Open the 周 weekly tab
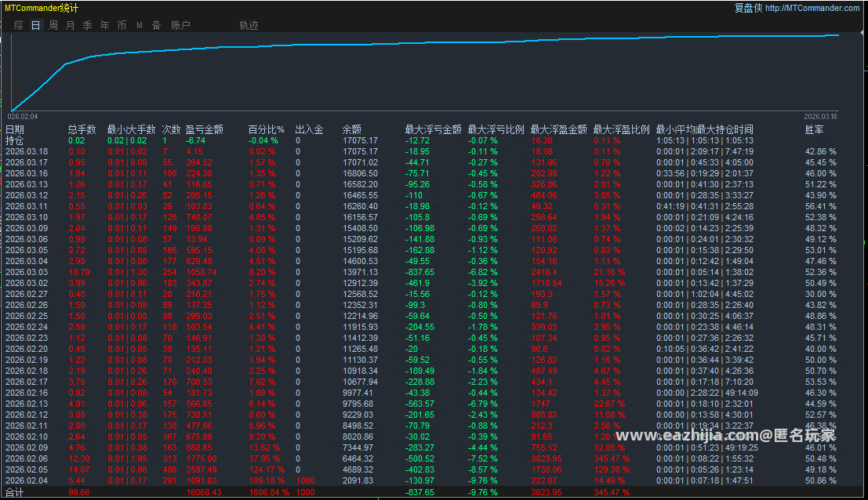The image size is (868, 500). [x=53, y=25]
